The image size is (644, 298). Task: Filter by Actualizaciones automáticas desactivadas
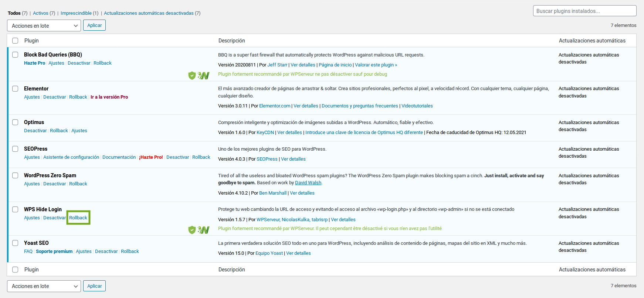pyautogui.click(x=149, y=13)
